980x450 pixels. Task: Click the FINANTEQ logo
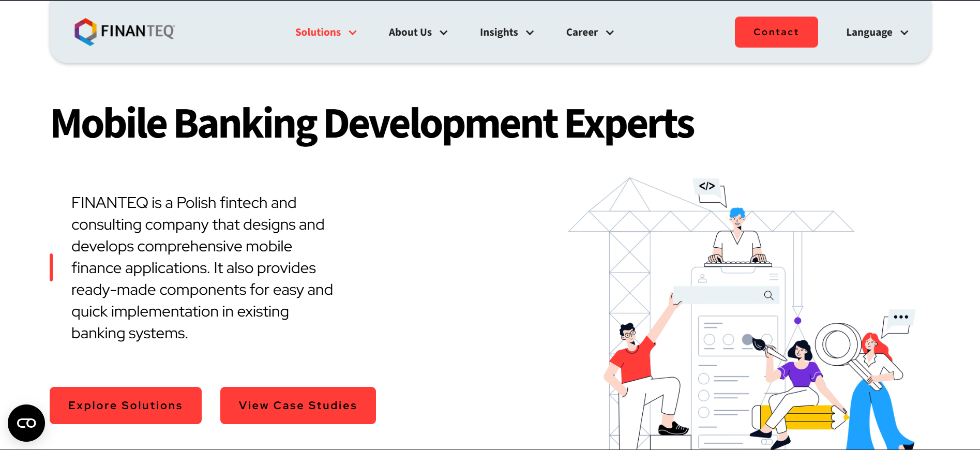coord(125,32)
